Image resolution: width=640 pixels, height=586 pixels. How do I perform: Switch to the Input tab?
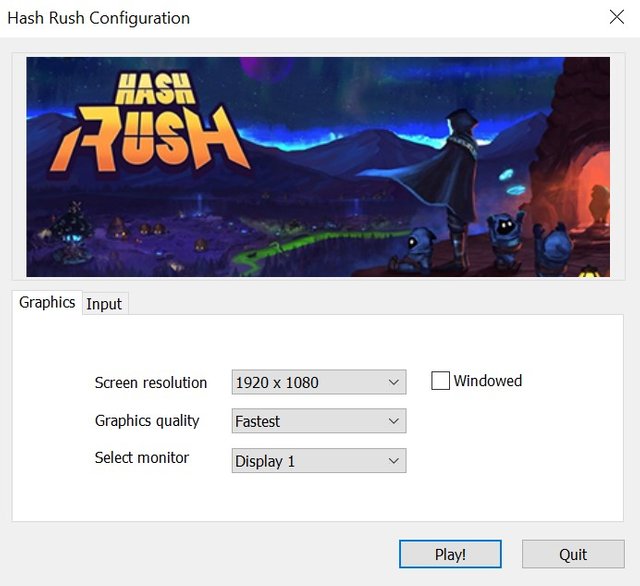click(x=104, y=304)
